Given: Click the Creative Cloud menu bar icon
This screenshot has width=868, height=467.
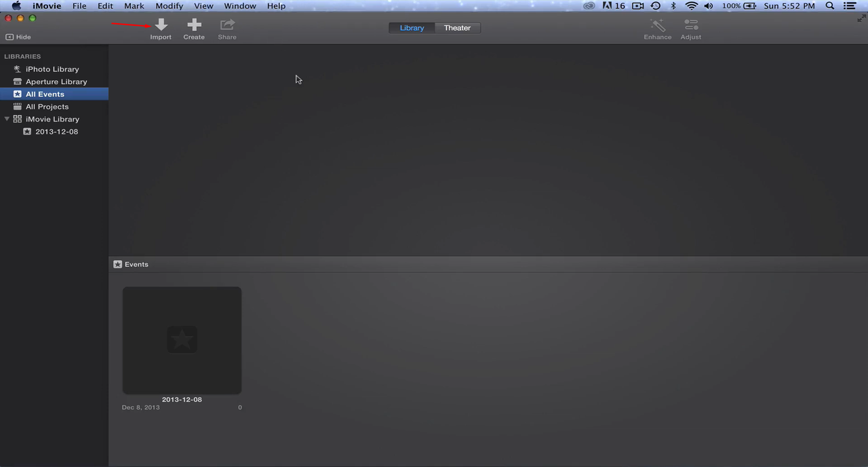Looking at the screenshot, I should click(x=589, y=5).
